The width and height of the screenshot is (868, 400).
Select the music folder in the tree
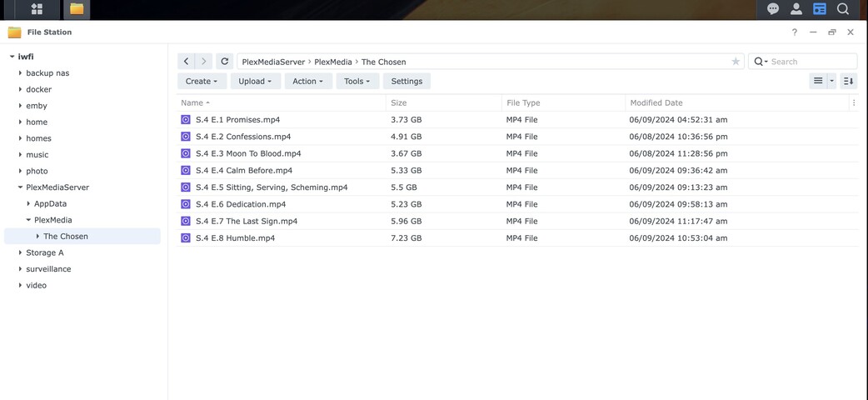tap(37, 154)
